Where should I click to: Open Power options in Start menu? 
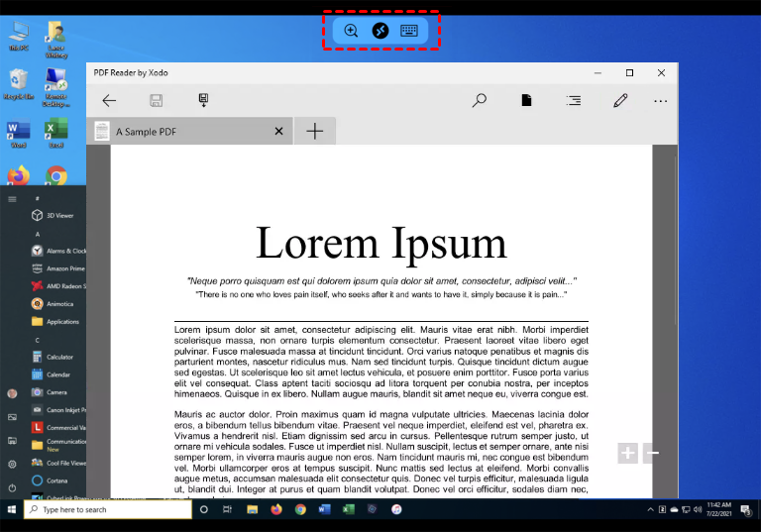tap(12, 488)
